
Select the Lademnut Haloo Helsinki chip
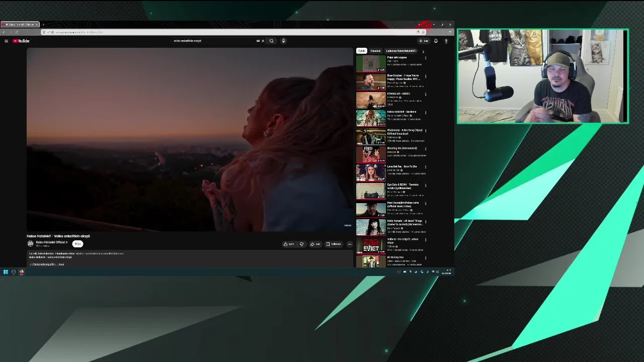(401, 51)
